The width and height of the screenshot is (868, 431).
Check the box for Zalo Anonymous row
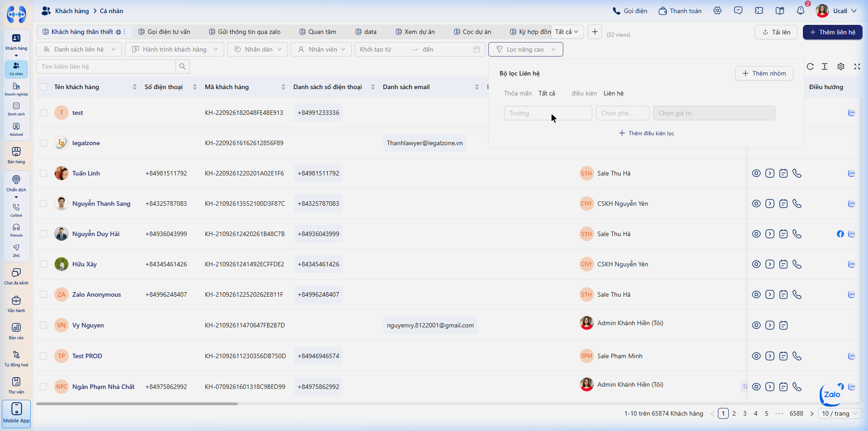[43, 294]
